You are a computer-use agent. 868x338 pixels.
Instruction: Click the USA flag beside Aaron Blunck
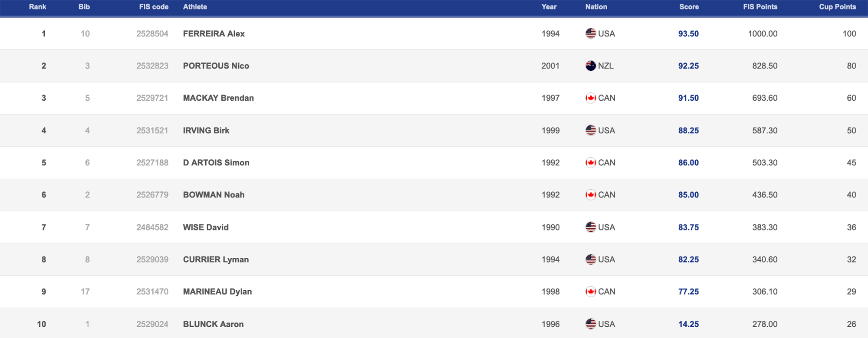pyautogui.click(x=591, y=324)
